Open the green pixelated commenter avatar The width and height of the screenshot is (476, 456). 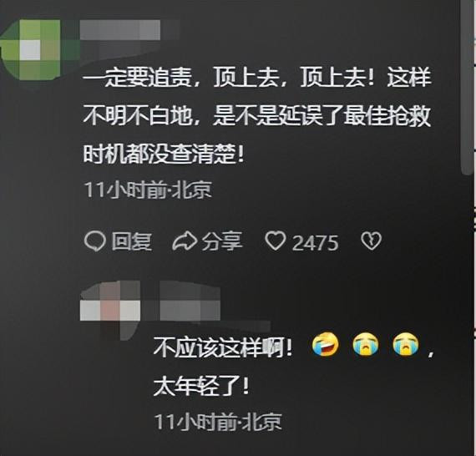click(x=30, y=50)
